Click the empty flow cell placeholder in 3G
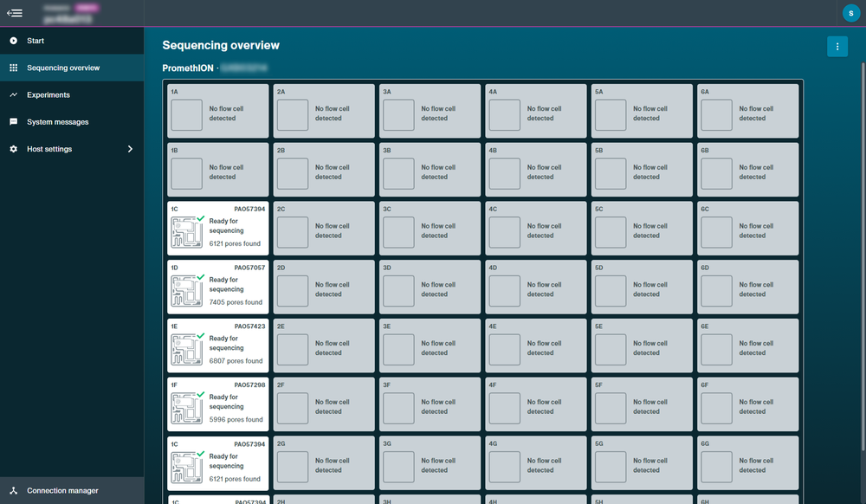 point(398,467)
